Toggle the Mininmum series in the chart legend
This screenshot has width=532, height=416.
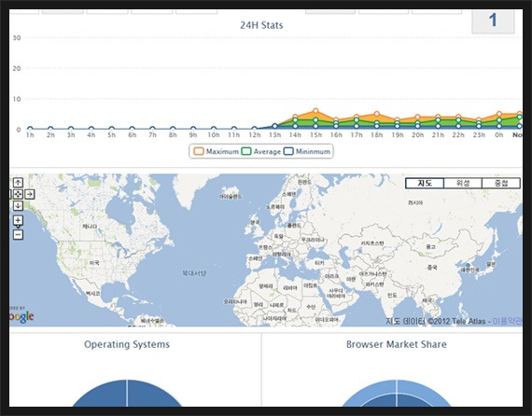click(307, 151)
